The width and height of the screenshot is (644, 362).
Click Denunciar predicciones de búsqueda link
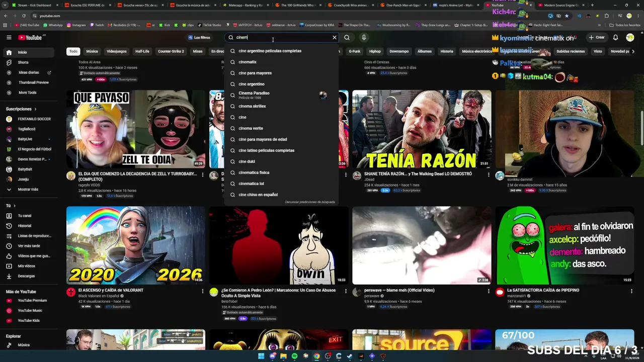point(310,202)
